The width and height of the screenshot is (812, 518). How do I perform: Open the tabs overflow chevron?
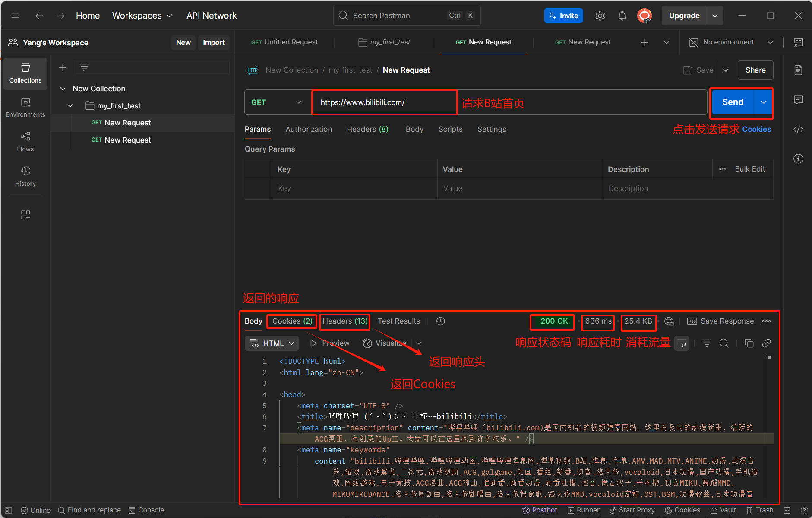[x=667, y=42]
